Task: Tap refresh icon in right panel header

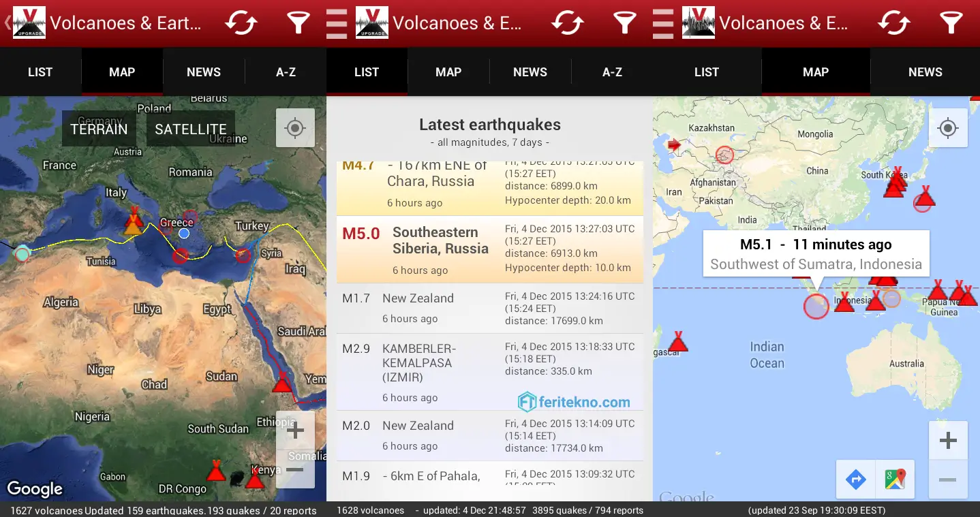Action: click(x=894, y=22)
